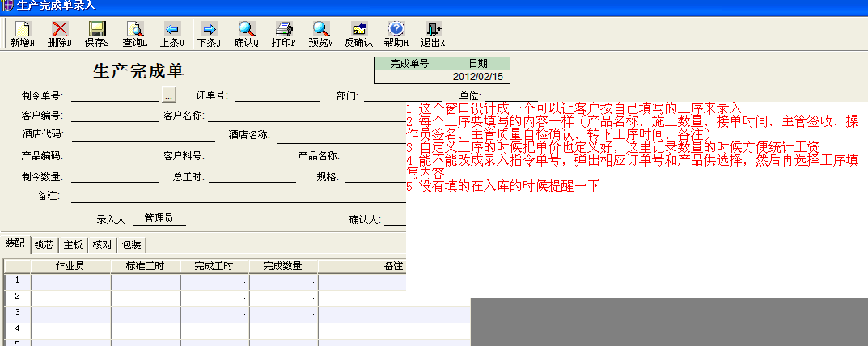
Task: Click the 作业员 column header
Action: 70,266
